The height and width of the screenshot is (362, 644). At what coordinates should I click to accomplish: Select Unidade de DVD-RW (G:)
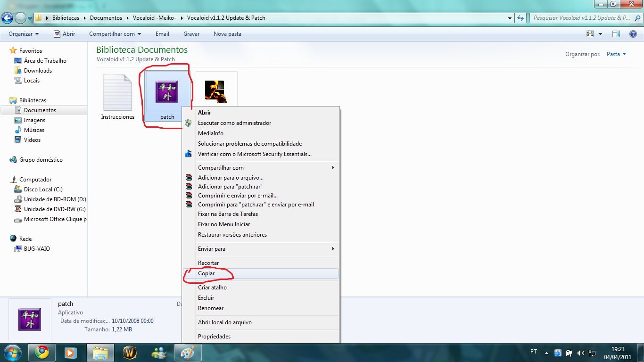click(x=55, y=209)
